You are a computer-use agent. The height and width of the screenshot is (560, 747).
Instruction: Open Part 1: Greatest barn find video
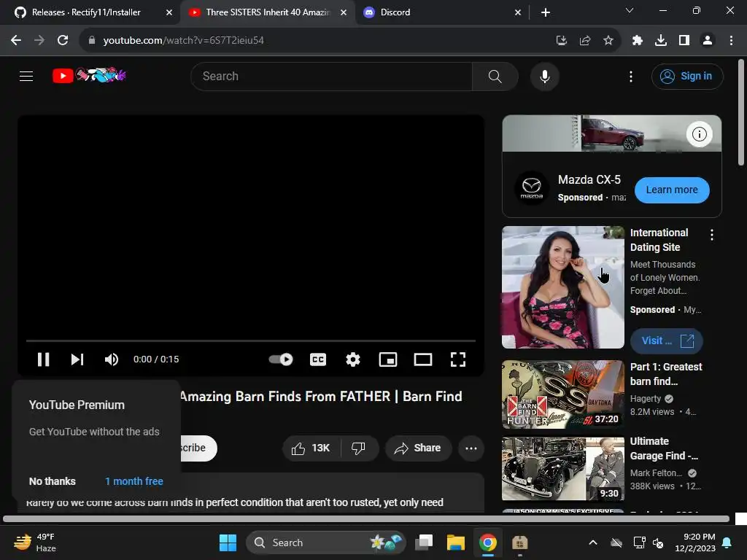click(562, 394)
